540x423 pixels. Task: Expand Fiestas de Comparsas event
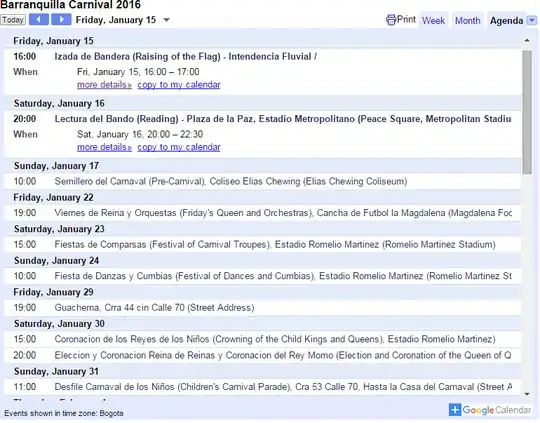262,245
